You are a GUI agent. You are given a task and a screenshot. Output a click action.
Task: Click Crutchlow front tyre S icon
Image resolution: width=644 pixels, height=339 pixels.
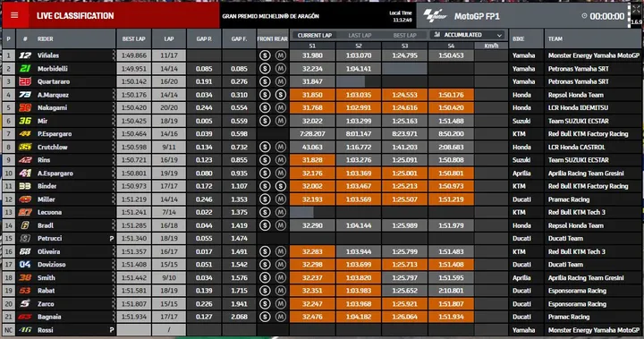(265, 147)
